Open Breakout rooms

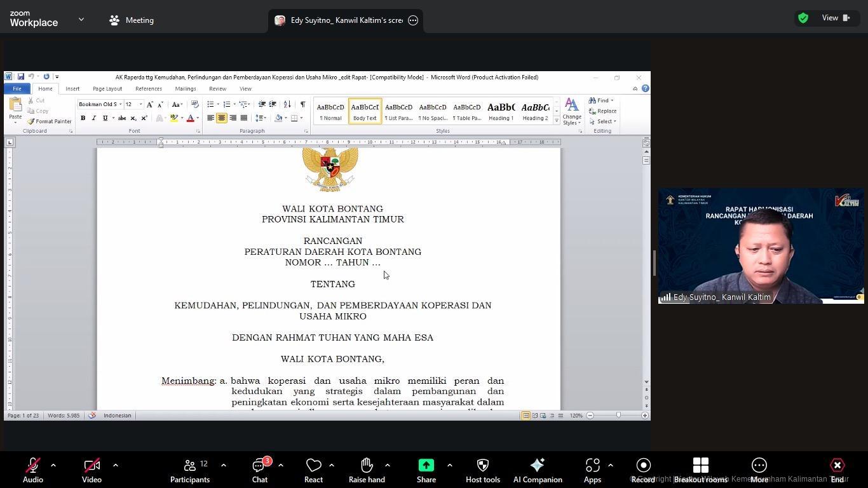pos(700,471)
